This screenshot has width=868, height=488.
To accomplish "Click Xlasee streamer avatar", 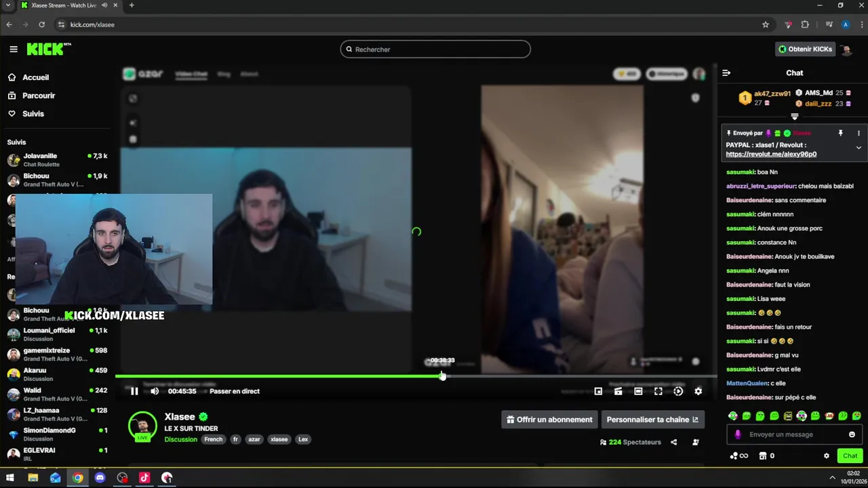I will (x=142, y=426).
